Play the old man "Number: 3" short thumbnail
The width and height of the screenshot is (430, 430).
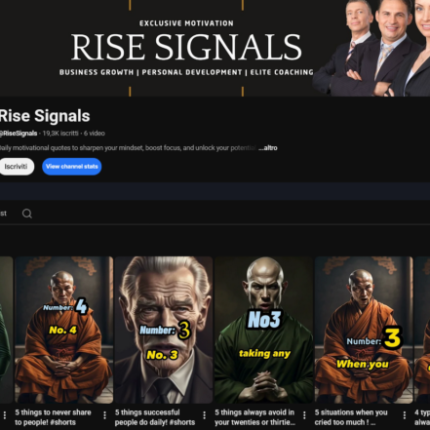tap(164, 330)
